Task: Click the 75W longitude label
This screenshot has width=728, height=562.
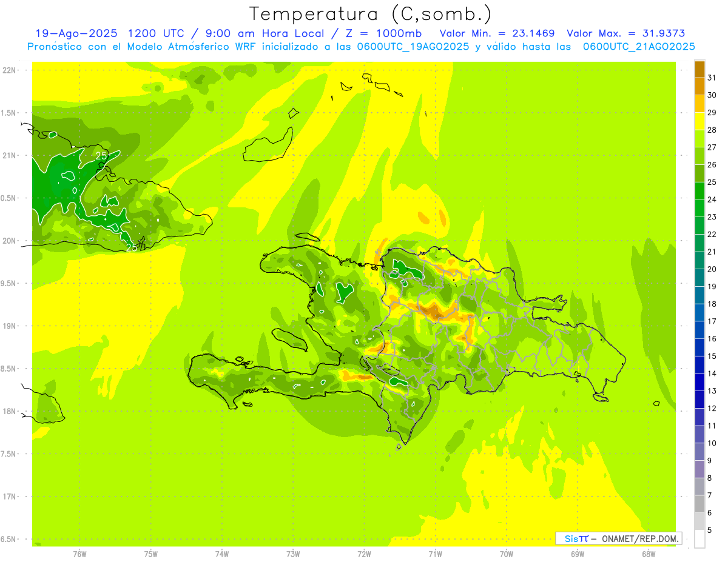Action: [151, 554]
